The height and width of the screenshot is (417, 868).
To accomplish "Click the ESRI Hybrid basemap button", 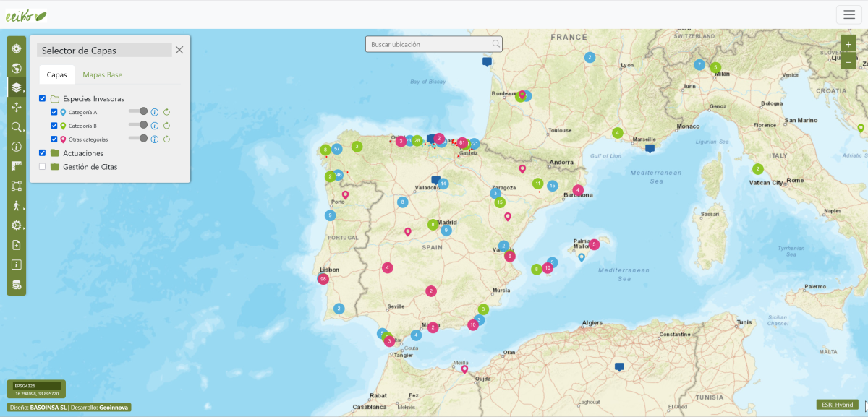I will pos(838,405).
